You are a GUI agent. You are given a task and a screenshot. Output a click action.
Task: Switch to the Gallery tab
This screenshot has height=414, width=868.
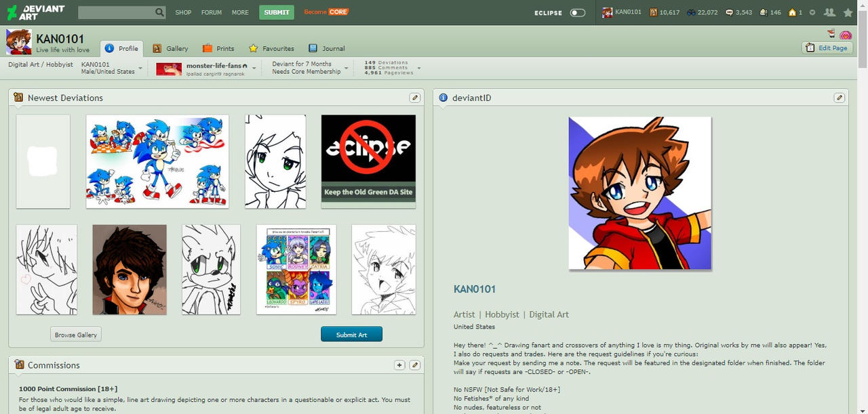click(170, 48)
